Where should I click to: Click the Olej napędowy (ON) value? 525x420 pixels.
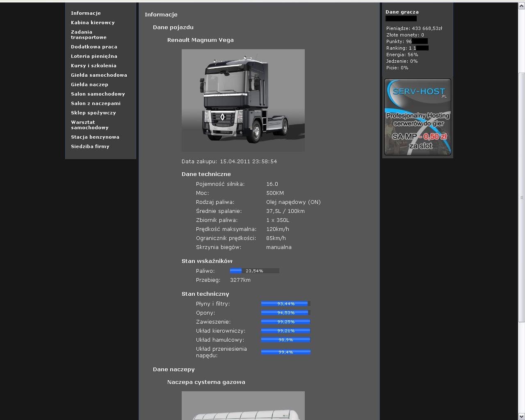[293, 202]
